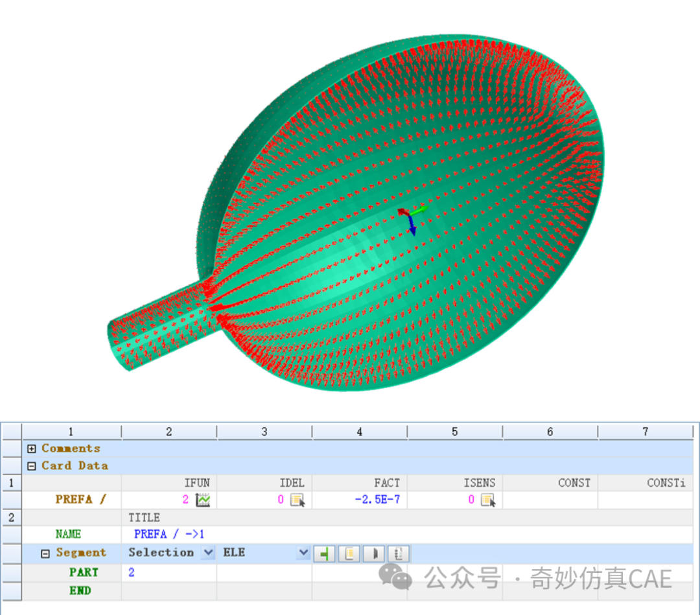Click the yellow list icon in Segment row
Viewport: 700px width, 615px height.
pyautogui.click(x=349, y=554)
